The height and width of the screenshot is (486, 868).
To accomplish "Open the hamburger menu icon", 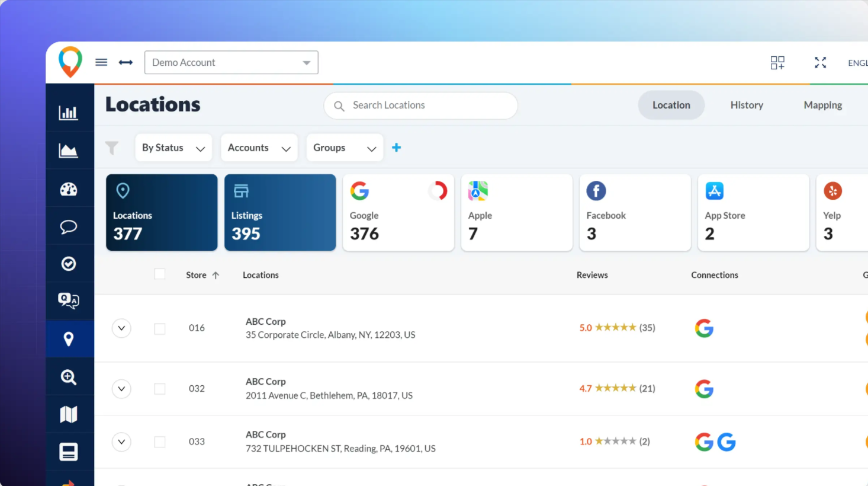I will (x=101, y=62).
